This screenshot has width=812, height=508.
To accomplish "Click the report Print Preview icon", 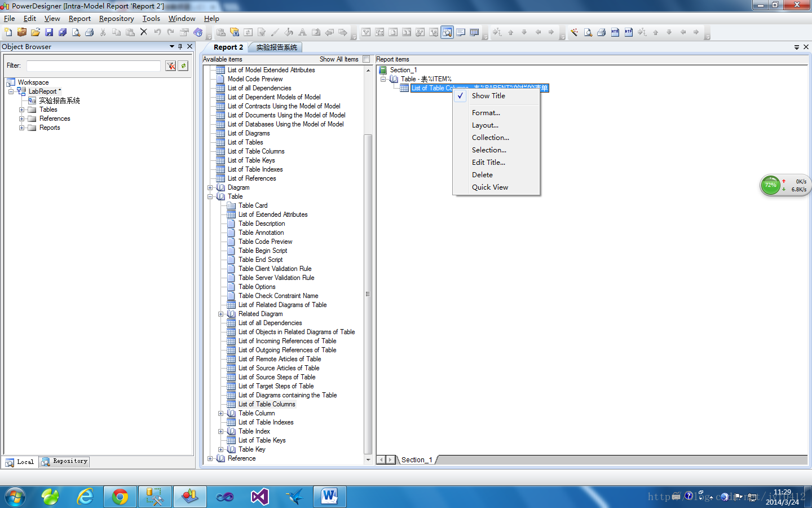I will tap(588, 32).
